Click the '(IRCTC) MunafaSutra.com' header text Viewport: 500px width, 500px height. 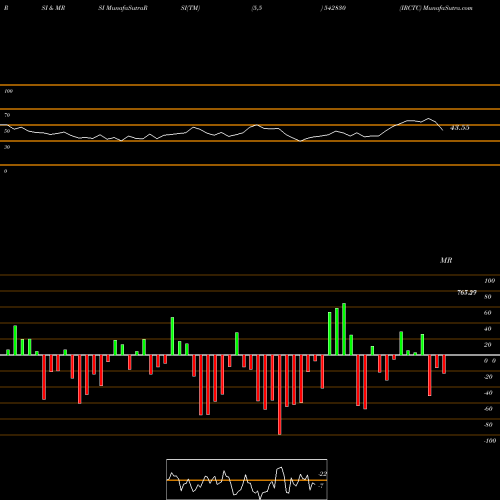(436, 8)
